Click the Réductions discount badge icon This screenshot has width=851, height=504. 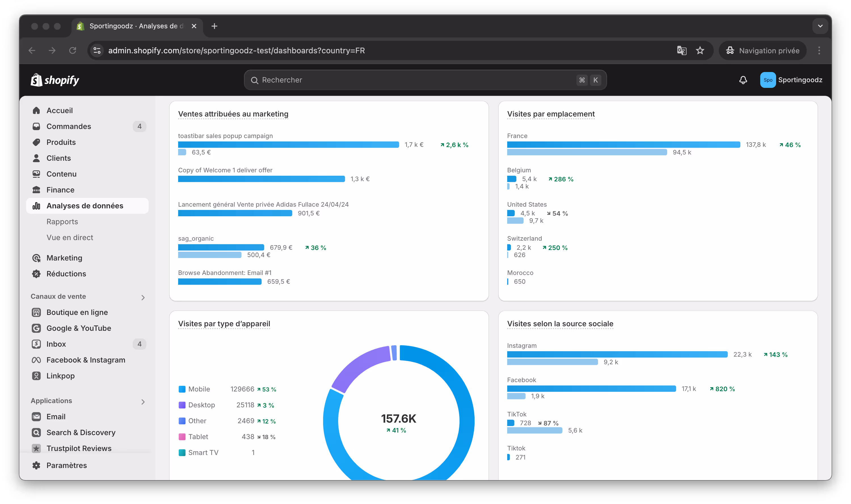click(36, 274)
